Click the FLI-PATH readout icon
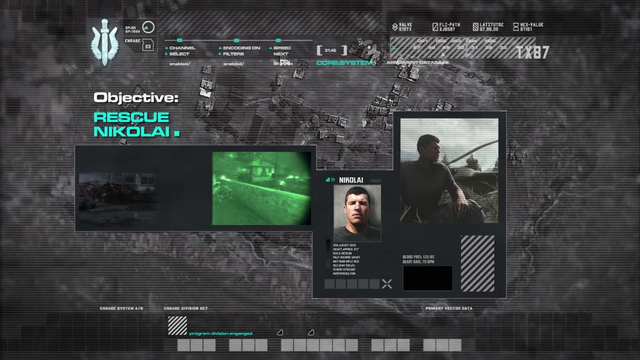Image resolution: width=640 pixels, height=360 pixels. point(435,27)
